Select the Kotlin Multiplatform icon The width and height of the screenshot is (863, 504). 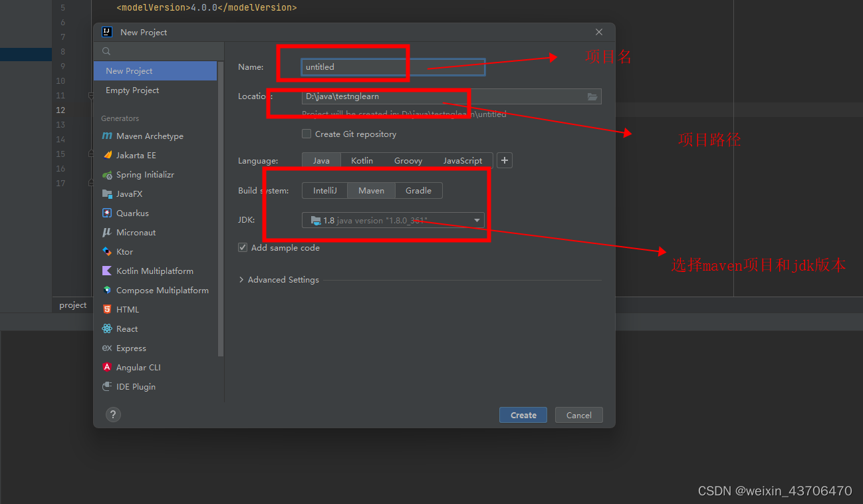click(x=107, y=271)
